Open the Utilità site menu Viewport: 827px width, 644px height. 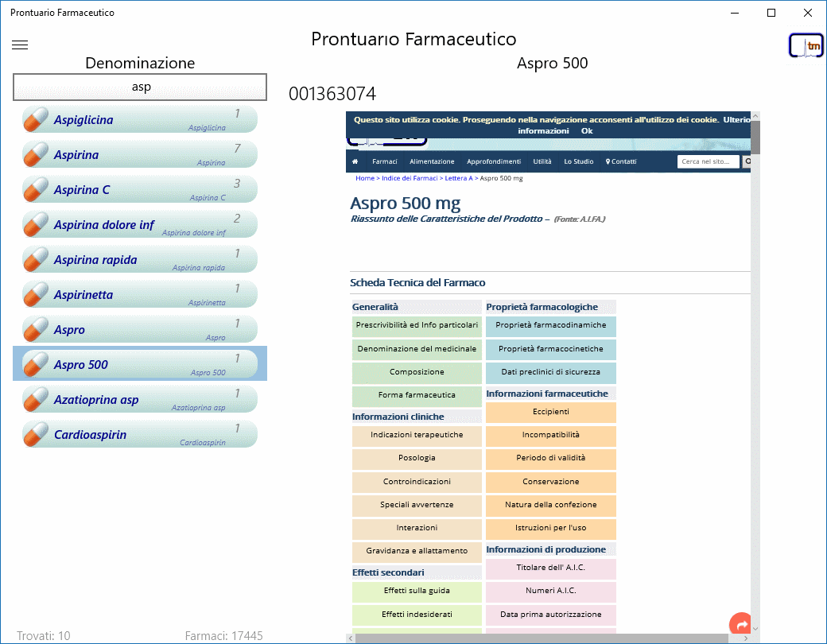(542, 161)
